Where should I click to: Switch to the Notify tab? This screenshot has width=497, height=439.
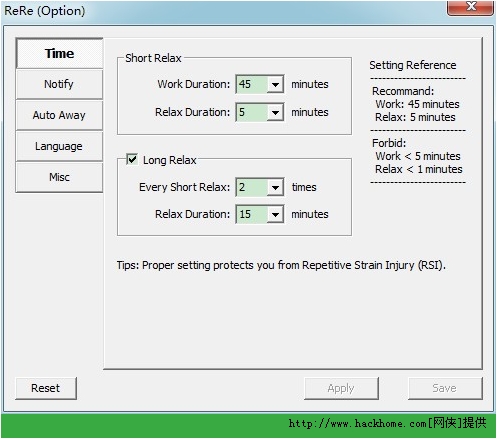(x=59, y=84)
